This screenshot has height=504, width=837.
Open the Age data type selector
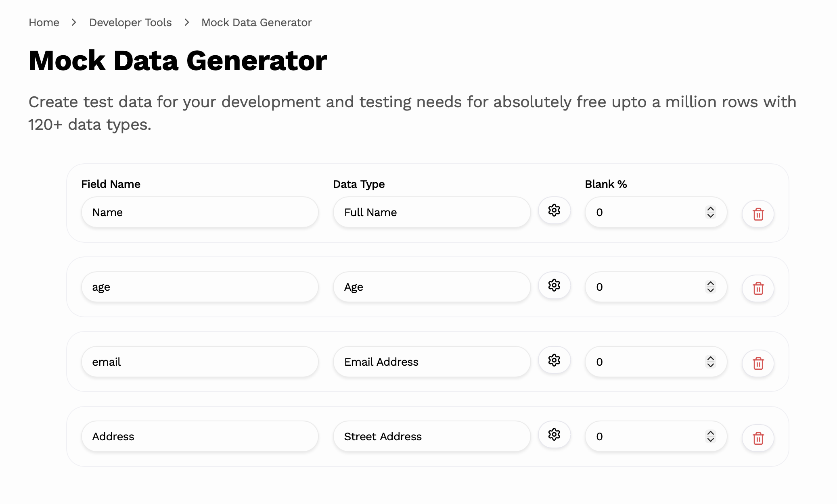[431, 287]
